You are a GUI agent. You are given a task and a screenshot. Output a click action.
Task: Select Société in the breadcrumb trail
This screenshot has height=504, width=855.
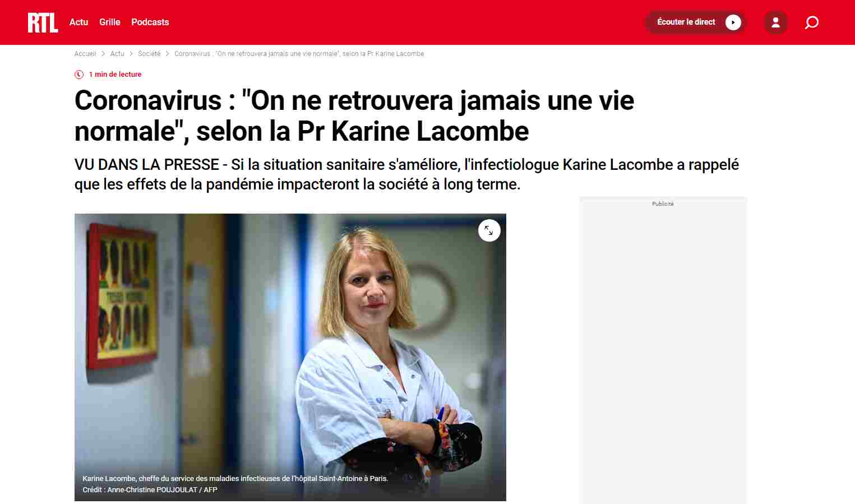[149, 54]
